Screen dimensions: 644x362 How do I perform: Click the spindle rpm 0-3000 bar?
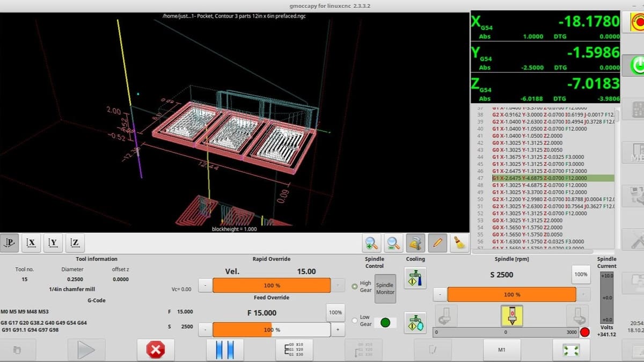[x=506, y=332]
